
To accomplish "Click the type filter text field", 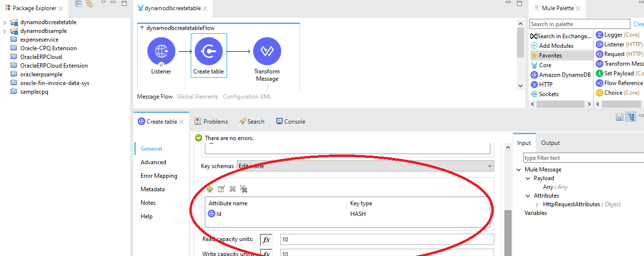I will click(584, 158).
